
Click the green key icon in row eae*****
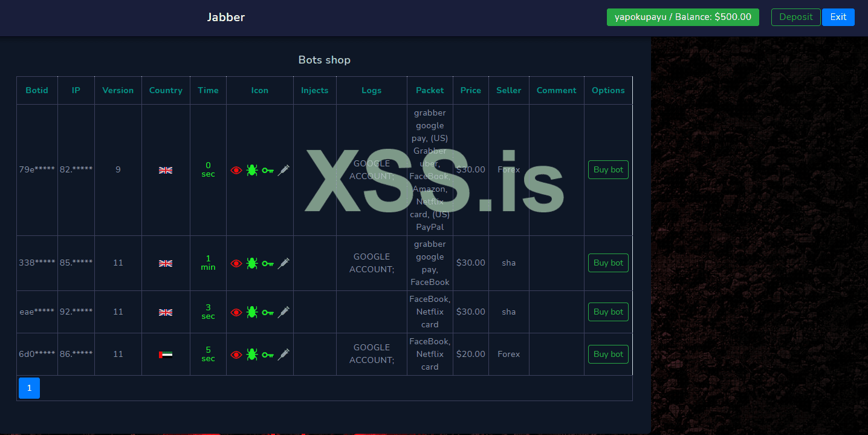[268, 313]
